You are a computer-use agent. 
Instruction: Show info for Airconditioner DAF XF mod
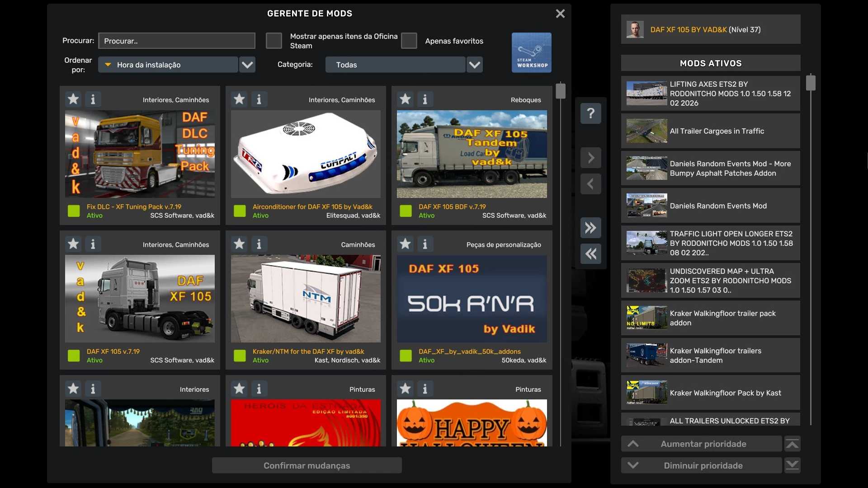coord(259,99)
